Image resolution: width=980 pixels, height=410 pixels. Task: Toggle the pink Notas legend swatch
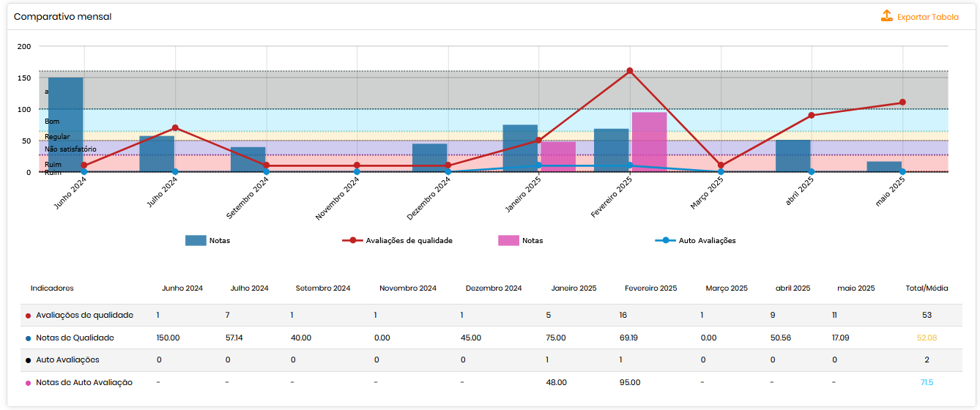508,240
